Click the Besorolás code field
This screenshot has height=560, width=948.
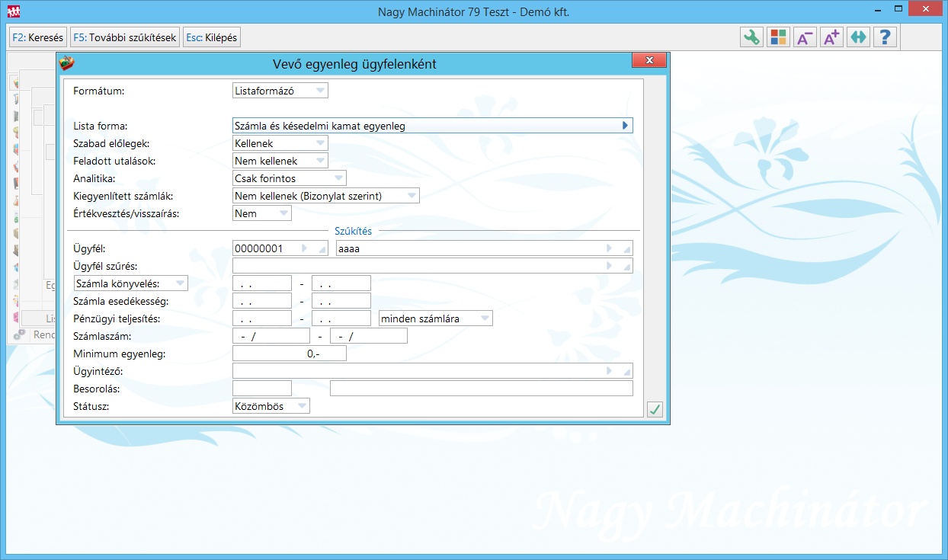tap(262, 389)
